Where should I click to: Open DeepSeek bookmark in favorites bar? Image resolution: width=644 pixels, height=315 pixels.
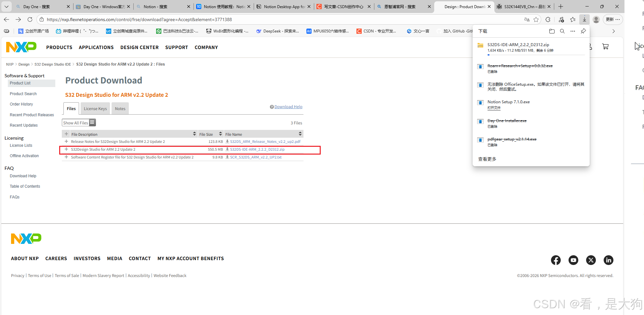(x=277, y=31)
